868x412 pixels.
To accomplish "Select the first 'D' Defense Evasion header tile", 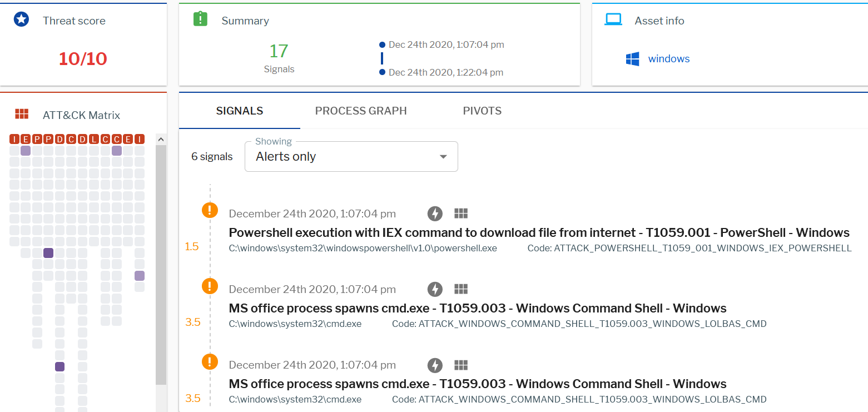I will [60, 139].
